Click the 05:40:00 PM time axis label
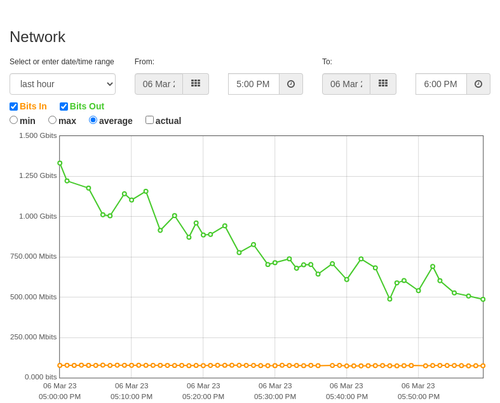 [x=347, y=397]
